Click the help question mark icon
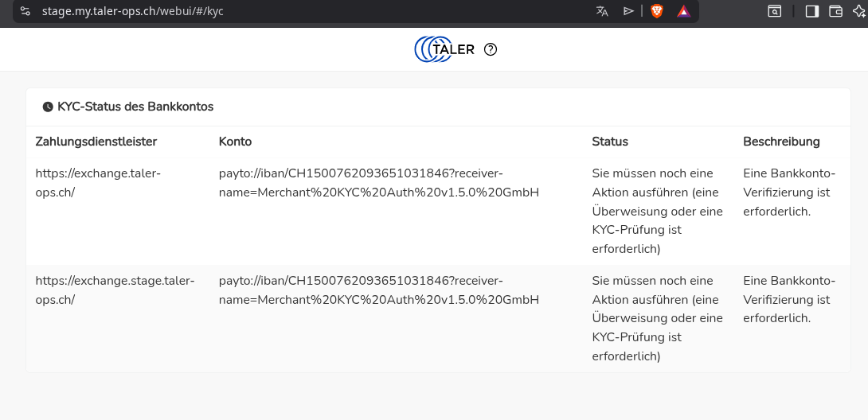Image resolution: width=868 pixels, height=420 pixels. click(491, 49)
